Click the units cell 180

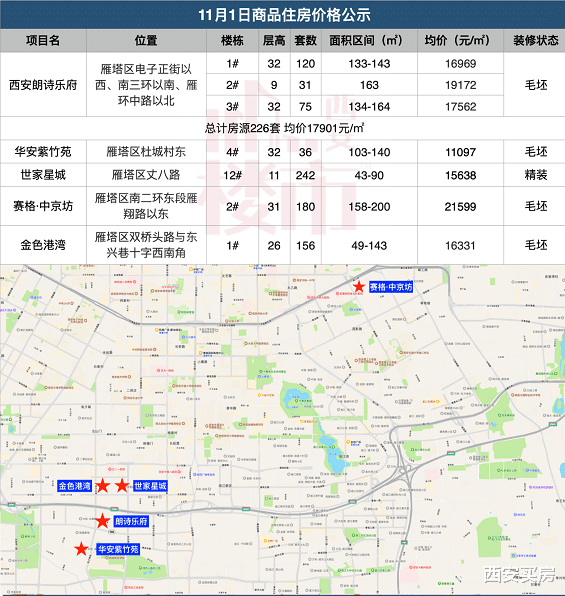pos(305,207)
